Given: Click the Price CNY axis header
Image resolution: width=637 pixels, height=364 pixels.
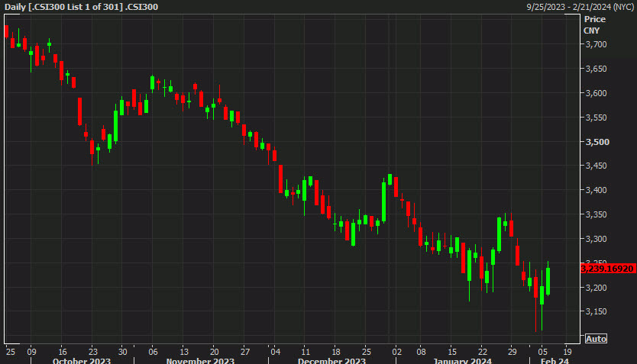Looking at the screenshot, I should tap(595, 24).
